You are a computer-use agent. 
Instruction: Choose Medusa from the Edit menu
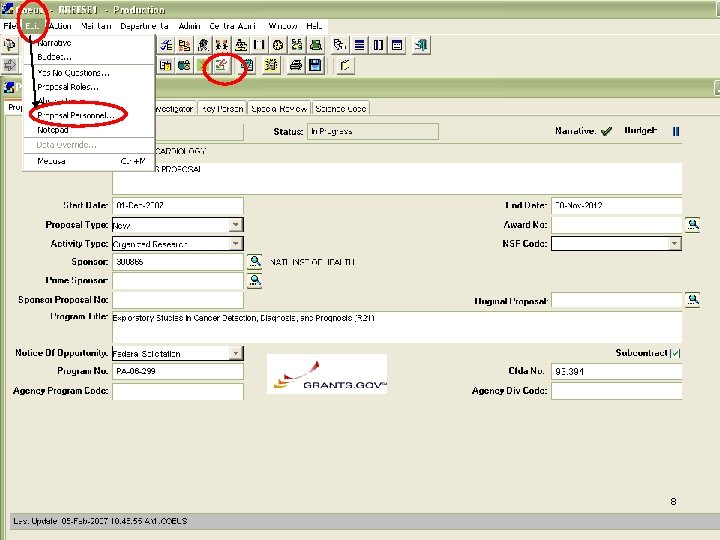(x=89, y=161)
